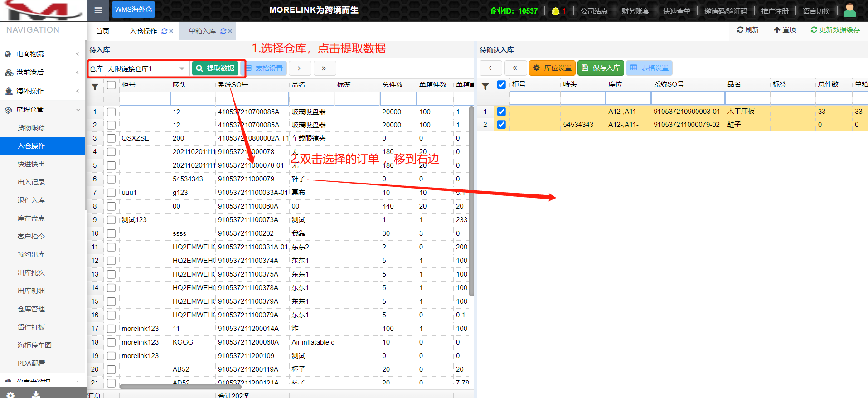Switch to the 首页 tab
Image resolution: width=868 pixels, height=398 pixels.
(102, 31)
